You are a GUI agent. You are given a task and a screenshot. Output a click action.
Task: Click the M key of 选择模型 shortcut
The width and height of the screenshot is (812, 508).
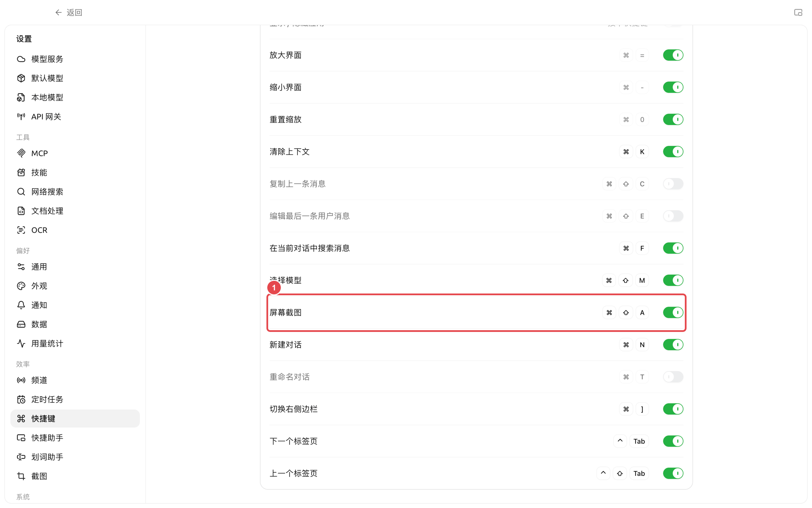[642, 280]
